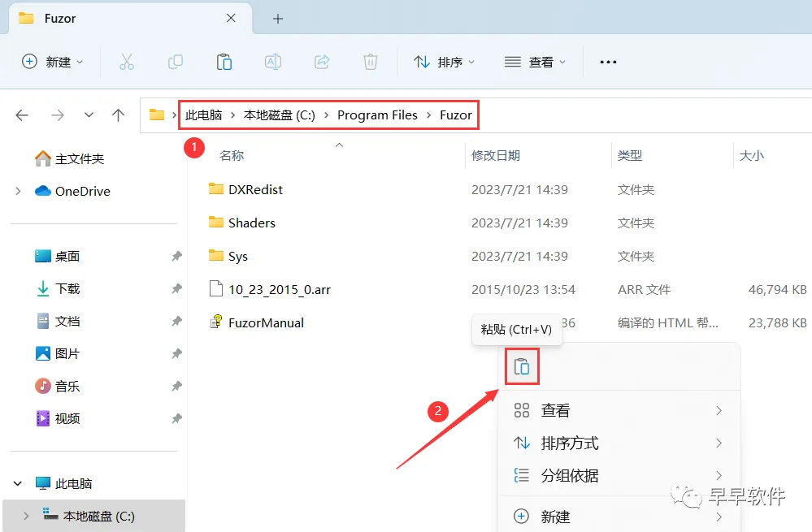This screenshot has width=812, height=532.
Task: Go back with the left arrow
Action: [22, 115]
